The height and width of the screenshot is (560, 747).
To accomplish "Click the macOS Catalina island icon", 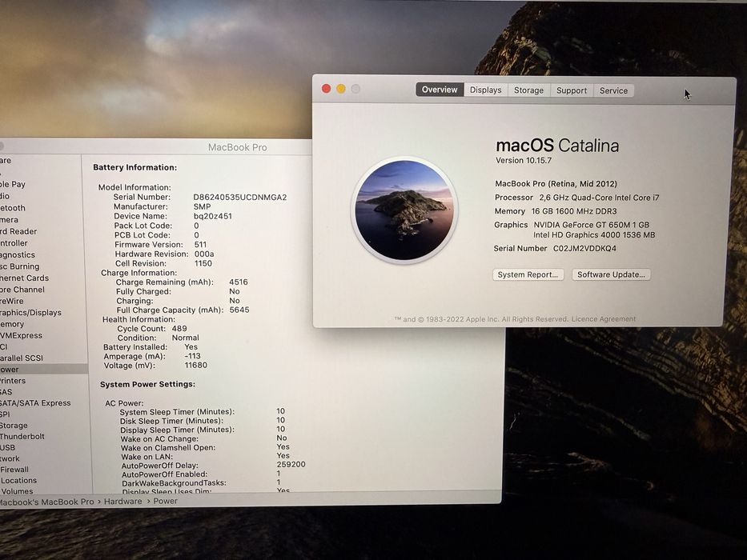I will coord(404,210).
